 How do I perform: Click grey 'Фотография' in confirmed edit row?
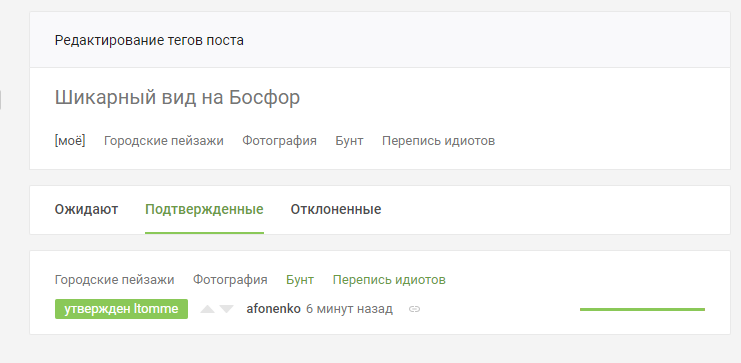pos(230,280)
